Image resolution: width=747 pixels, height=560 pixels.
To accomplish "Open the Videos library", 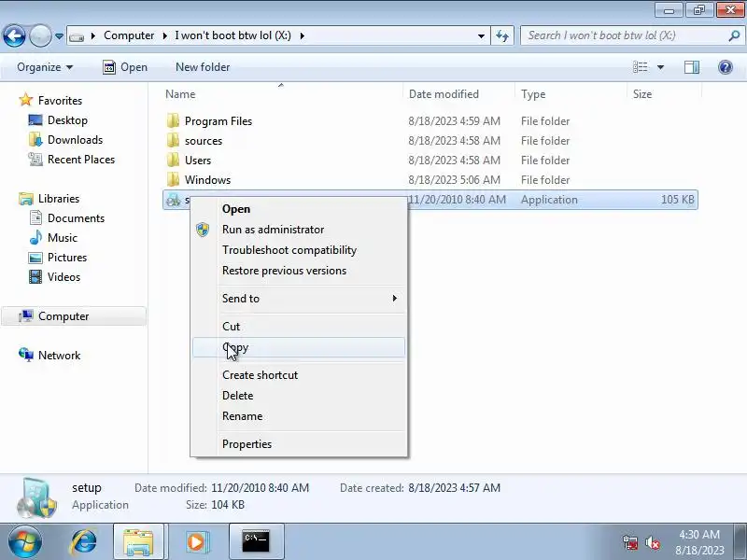I will point(63,277).
